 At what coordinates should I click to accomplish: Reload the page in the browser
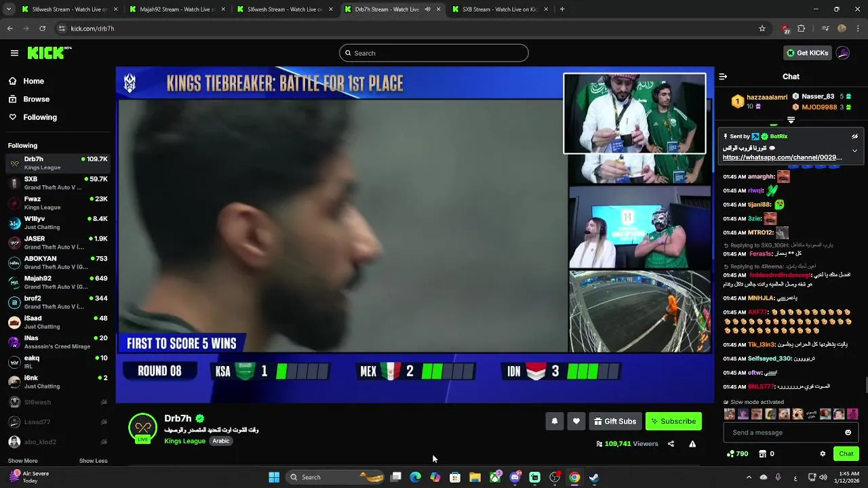click(42, 28)
